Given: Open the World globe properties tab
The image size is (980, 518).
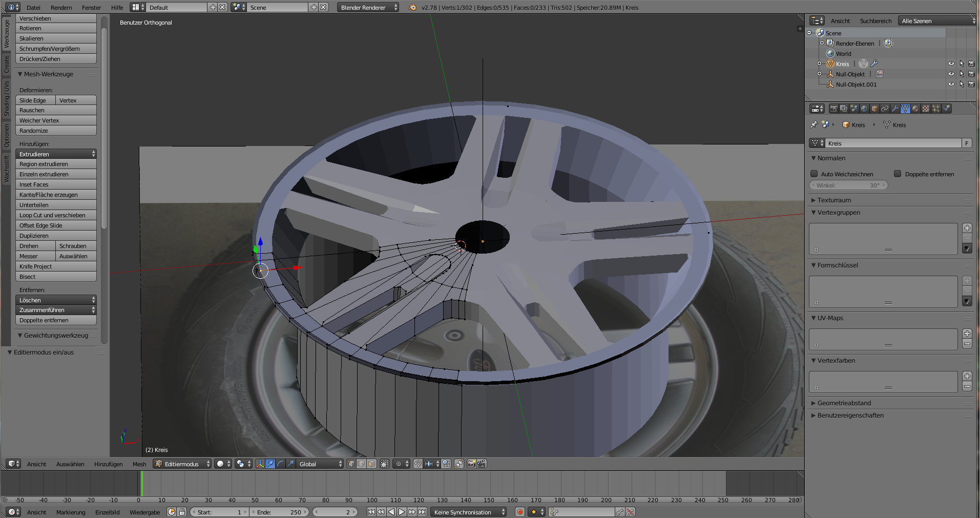Looking at the screenshot, I should [864, 109].
